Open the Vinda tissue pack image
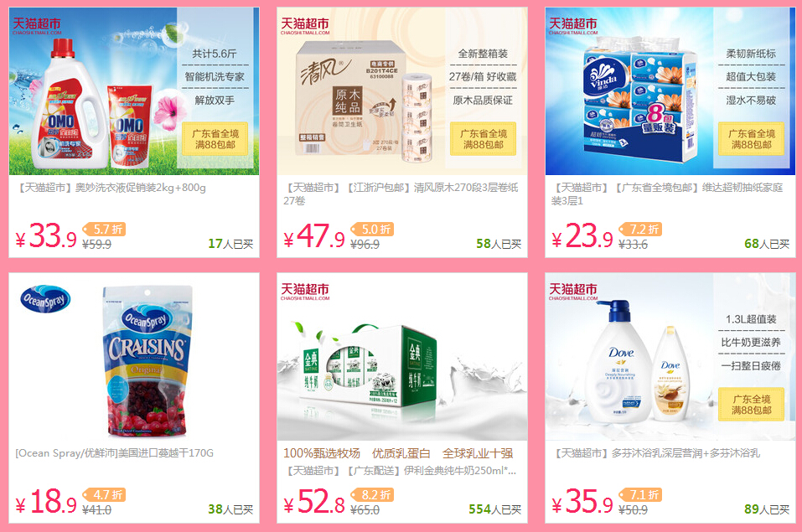Viewport: 802px width, 532px height. (x=670, y=91)
